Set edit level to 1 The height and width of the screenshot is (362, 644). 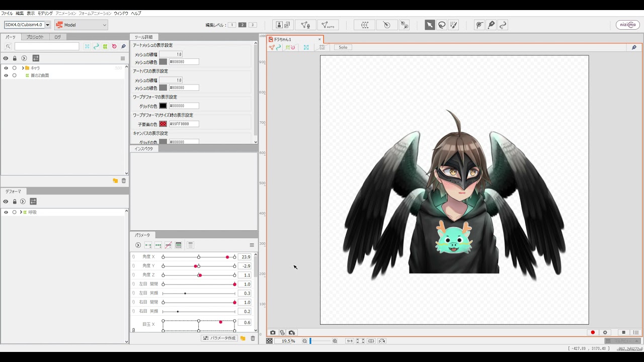point(232,25)
